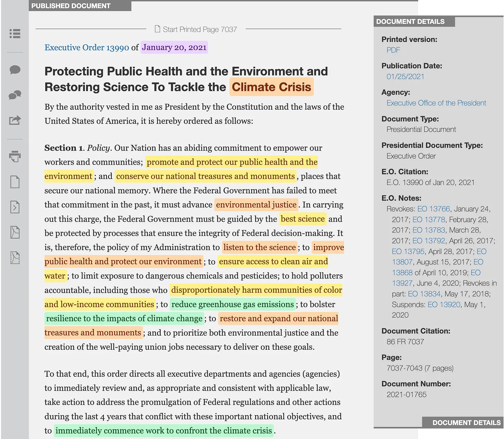Open the table of contents list icon
This screenshot has width=504, height=439.
click(x=15, y=34)
